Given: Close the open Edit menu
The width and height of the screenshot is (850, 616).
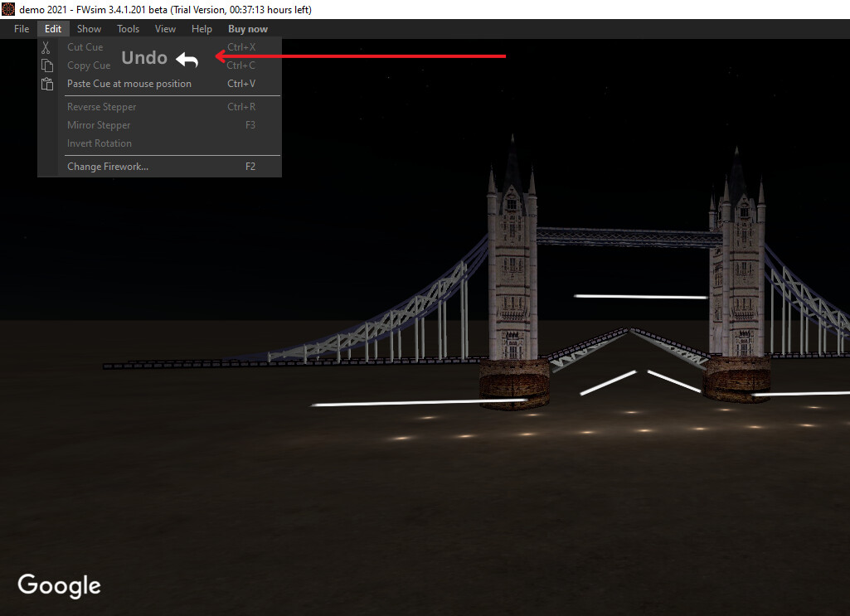Looking at the screenshot, I should coord(53,29).
